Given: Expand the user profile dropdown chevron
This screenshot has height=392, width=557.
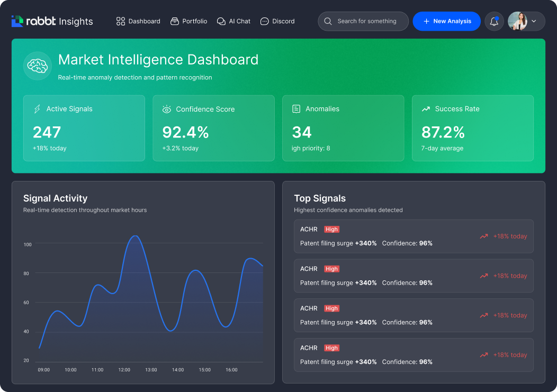Looking at the screenshot, I should (x=534, y=21).
